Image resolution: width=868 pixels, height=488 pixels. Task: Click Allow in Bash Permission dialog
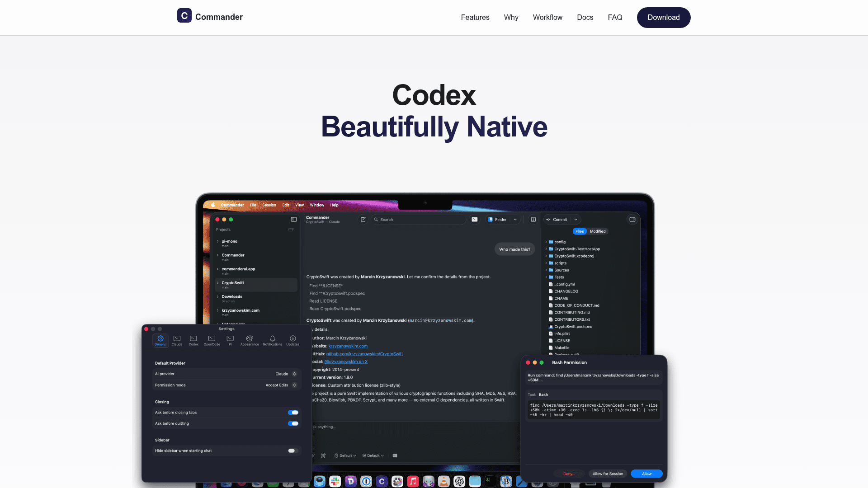[x=646, y=474]
